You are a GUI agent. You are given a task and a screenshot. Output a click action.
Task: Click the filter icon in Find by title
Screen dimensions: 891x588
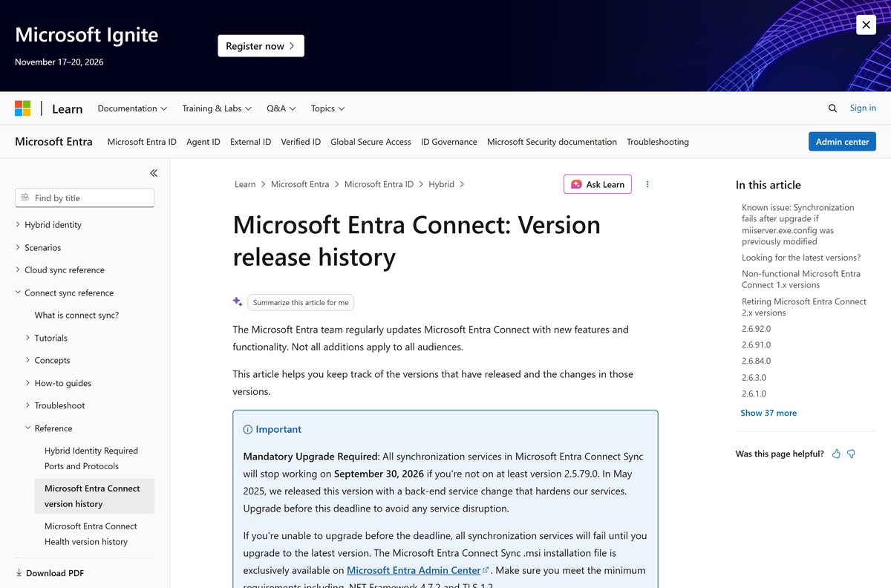coord(25,197)
